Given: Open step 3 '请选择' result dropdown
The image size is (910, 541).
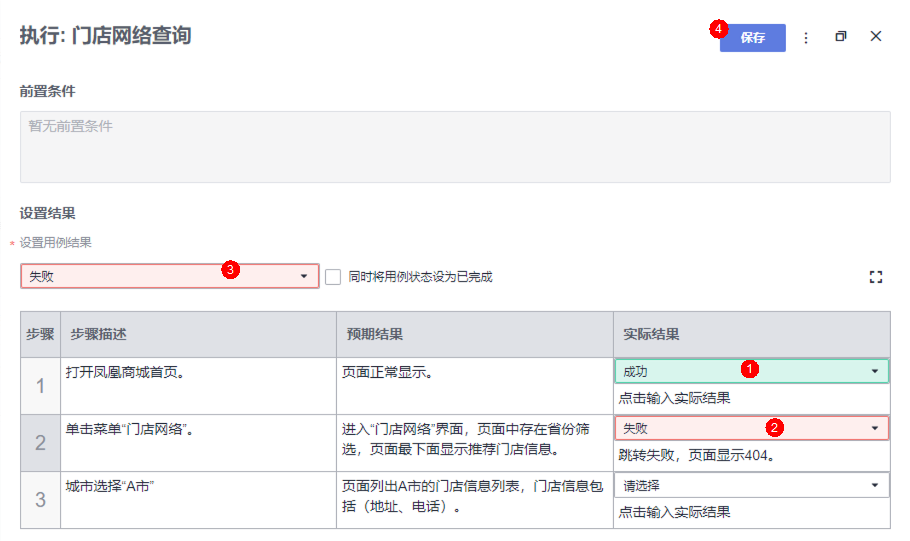Looking at the screenshot, I should [x=750, y=486].
